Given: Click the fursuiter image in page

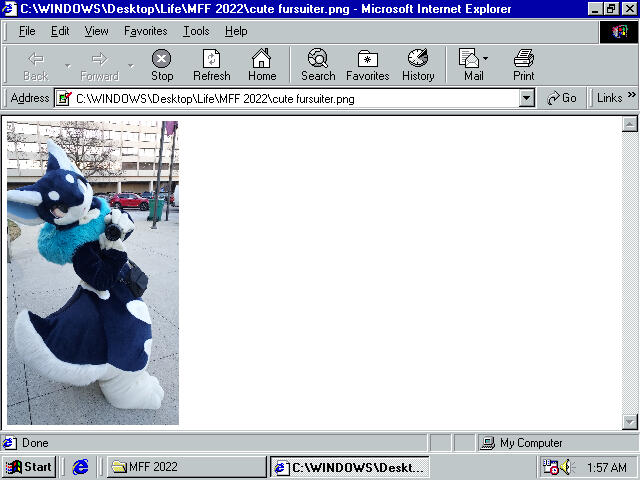Looking at the screenshot, I should [93, 272].
